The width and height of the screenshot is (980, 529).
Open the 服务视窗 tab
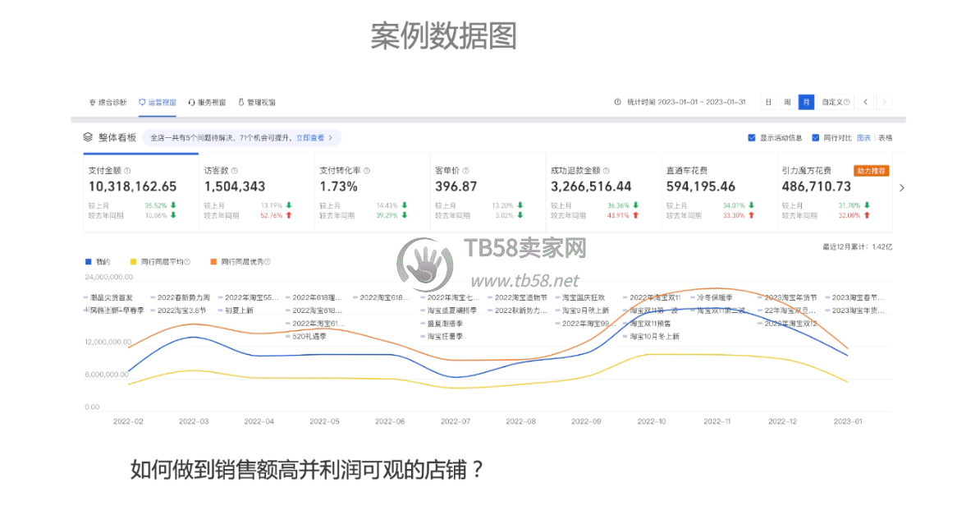207,102
